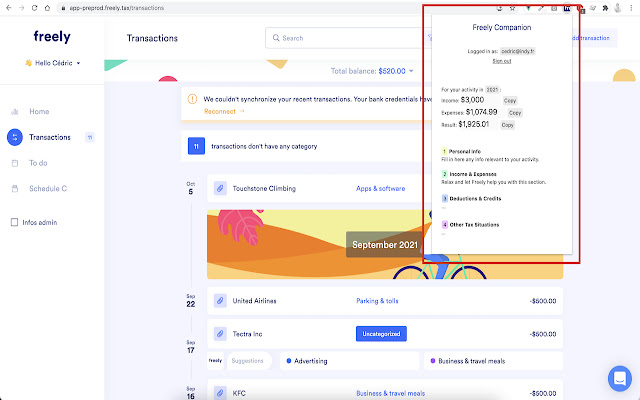
Task: Click 'transactions don't have any category' text
Action: [x=264, y=146]
